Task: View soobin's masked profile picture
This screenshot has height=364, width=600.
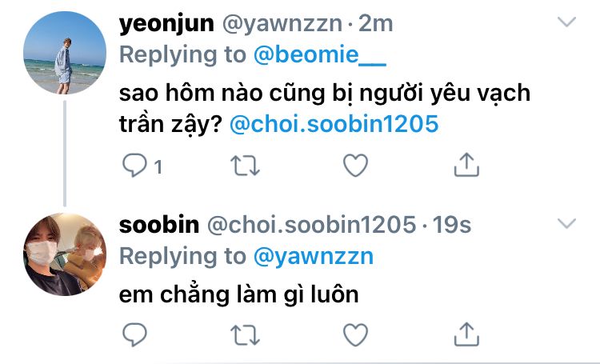Action: [x=65, y=254]
